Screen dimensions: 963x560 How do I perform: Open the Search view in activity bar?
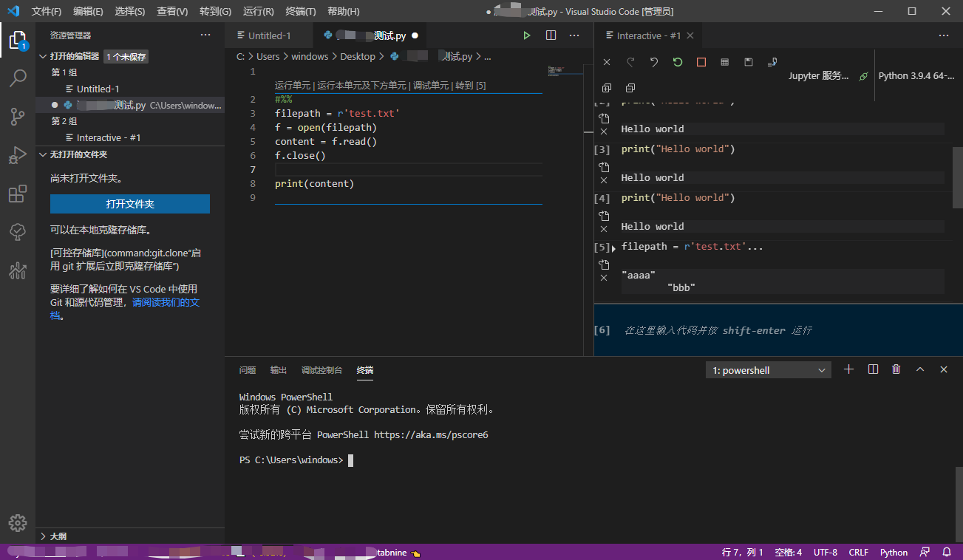point(18,78)
